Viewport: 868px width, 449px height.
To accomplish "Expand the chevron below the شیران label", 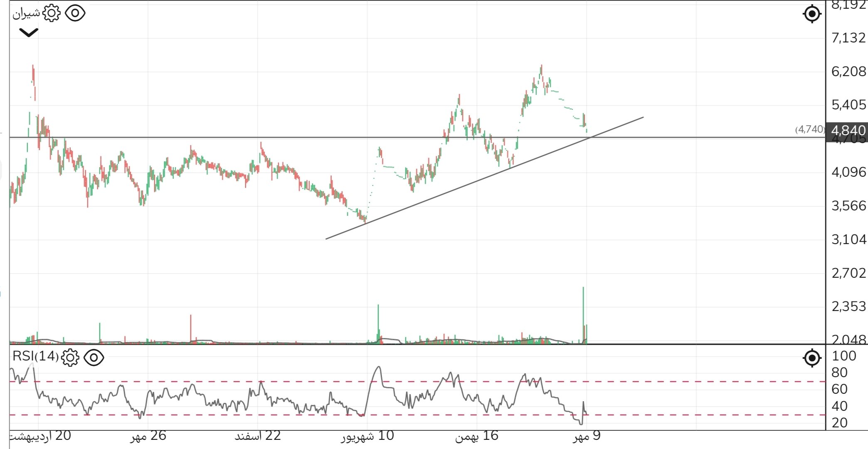I will (x=29, y=32).
